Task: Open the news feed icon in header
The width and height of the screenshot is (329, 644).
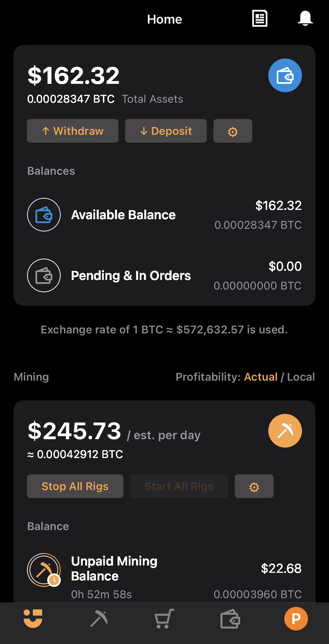Action: [260, 19]
